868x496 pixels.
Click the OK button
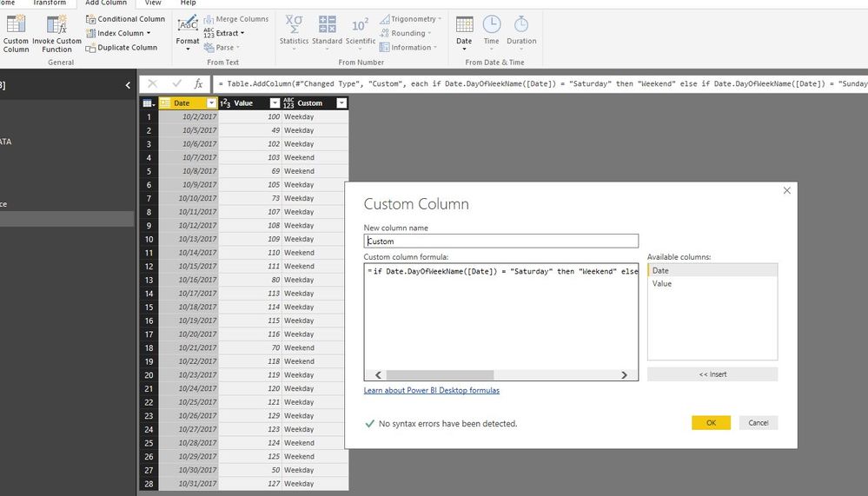coord(712,422)
